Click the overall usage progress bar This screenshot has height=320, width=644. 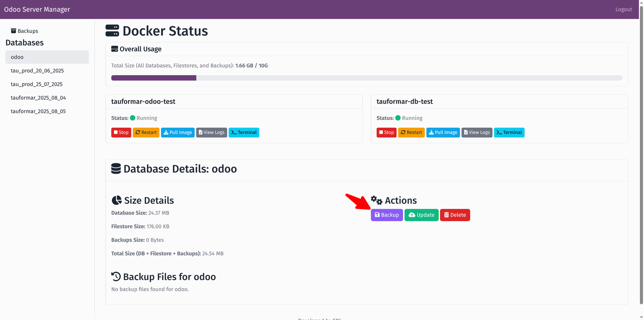[x=366, y=78]
